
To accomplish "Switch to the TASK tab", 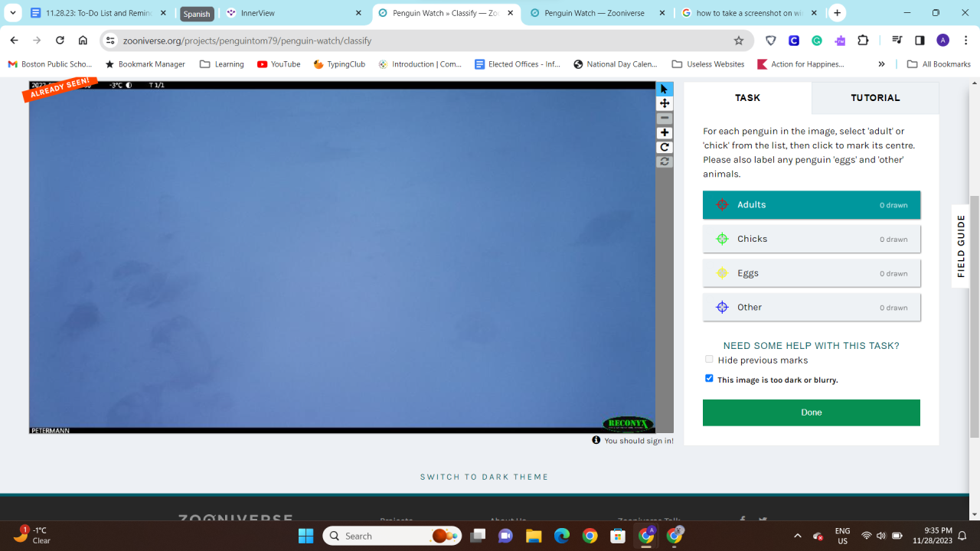I will click(x=747, y=98).
